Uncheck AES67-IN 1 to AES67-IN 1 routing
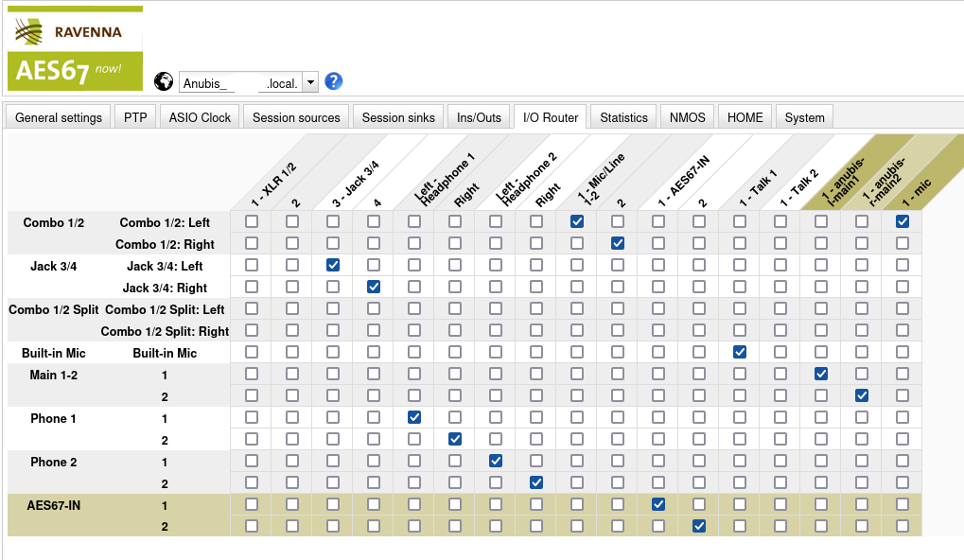The height and width of the screenshot is (560, 964). [658, 504]
